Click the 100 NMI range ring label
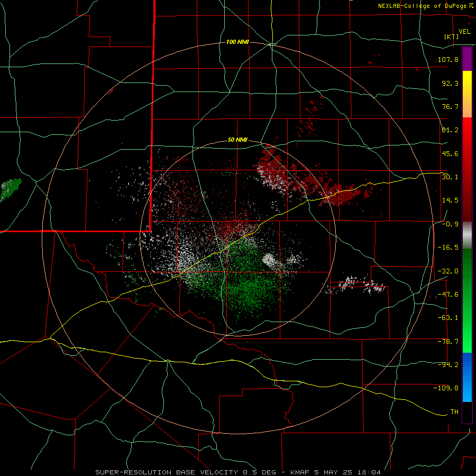476x476 pixels. point(237,42)
